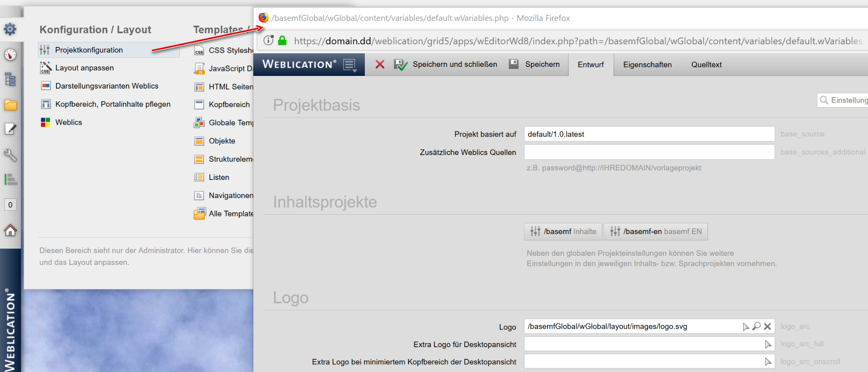
Task: Click the HTML Seiten template icon
Action: click(199, 87)
